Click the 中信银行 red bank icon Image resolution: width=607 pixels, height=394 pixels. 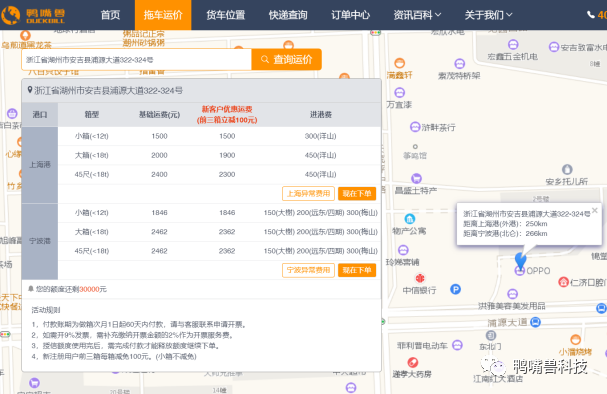pos(420,278)
